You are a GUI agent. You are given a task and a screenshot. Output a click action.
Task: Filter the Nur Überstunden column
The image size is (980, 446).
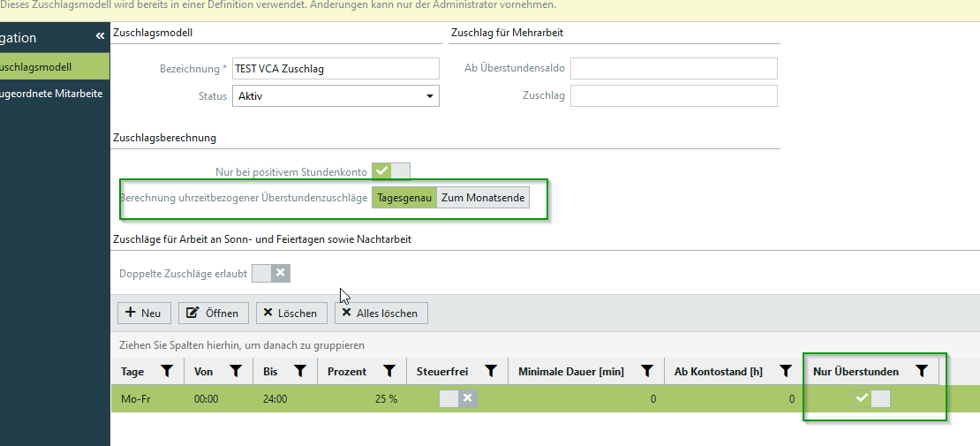(x=922, y=372)
